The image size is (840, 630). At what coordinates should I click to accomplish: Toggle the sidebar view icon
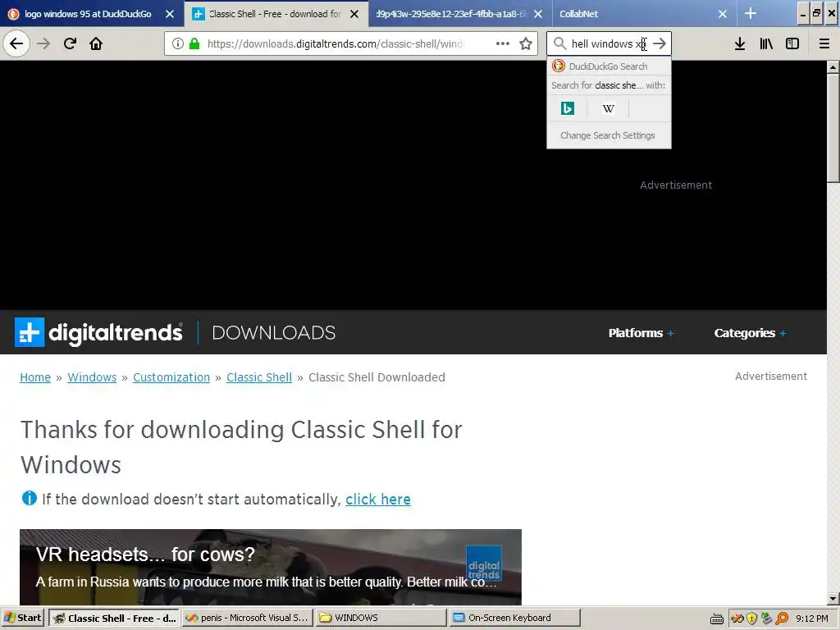coord(792,43)
